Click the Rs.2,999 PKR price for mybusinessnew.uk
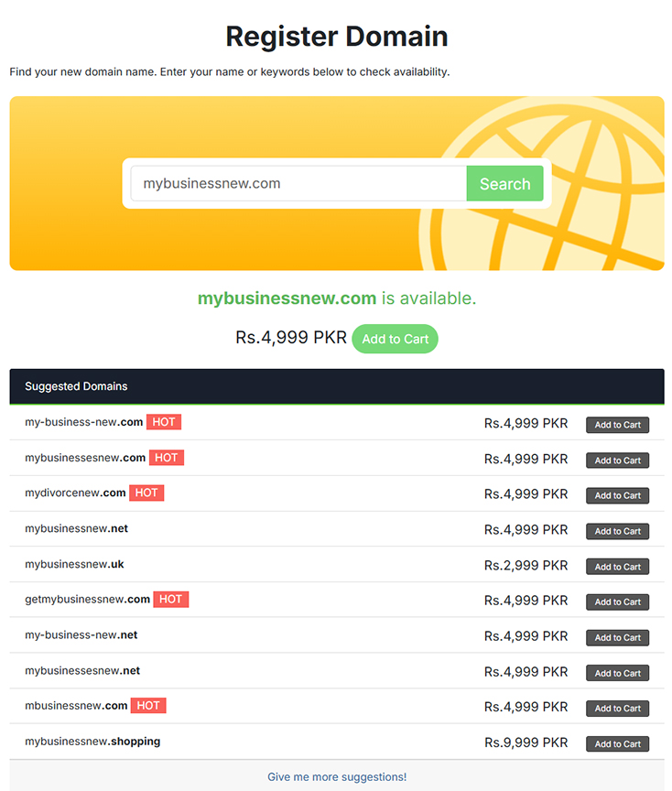Image resolution: width=672 pixels, height=791 pixels. (526, 565)
